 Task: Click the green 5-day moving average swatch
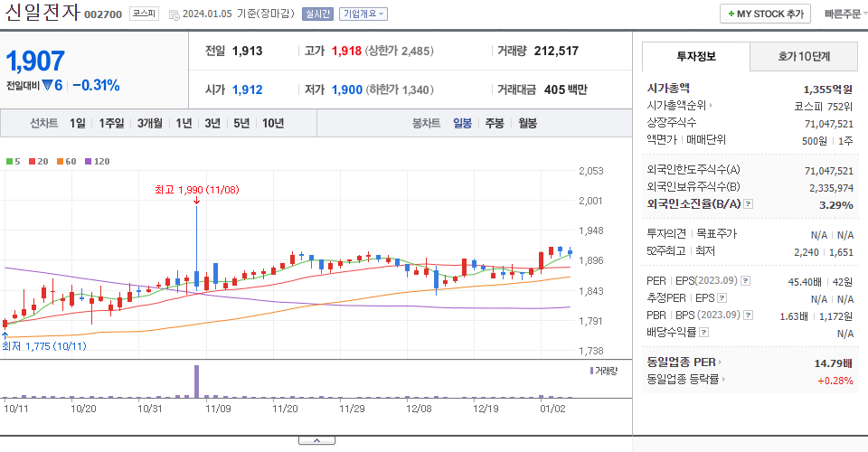click(9, 162)
